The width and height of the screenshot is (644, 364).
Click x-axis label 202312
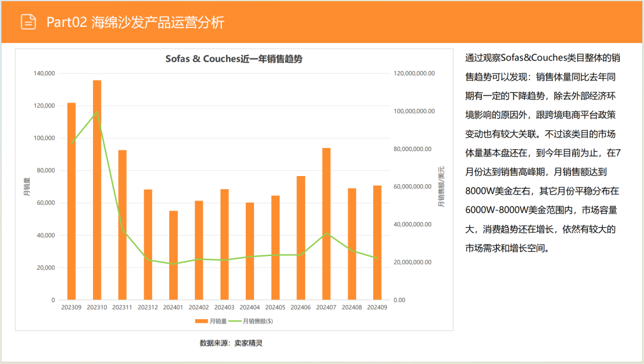point(148,307)
